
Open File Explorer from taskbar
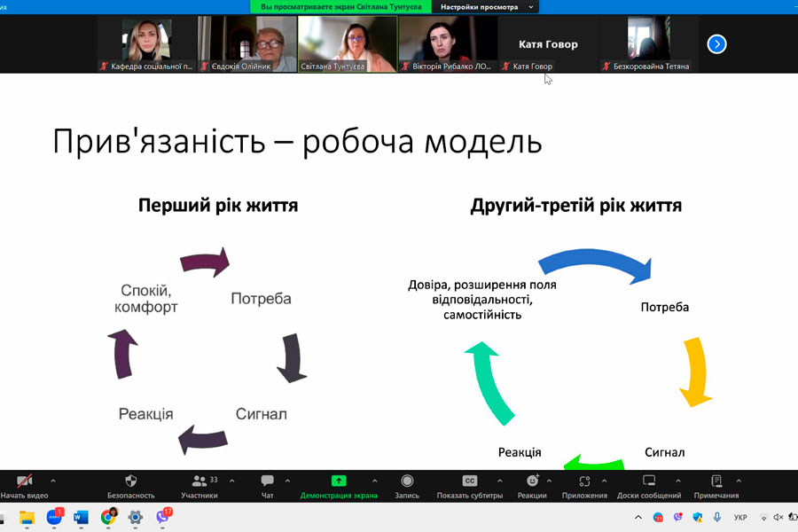[27, 517]
